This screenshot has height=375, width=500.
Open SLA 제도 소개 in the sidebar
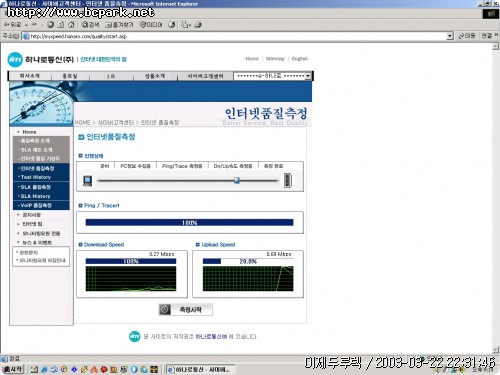point(36,150)
